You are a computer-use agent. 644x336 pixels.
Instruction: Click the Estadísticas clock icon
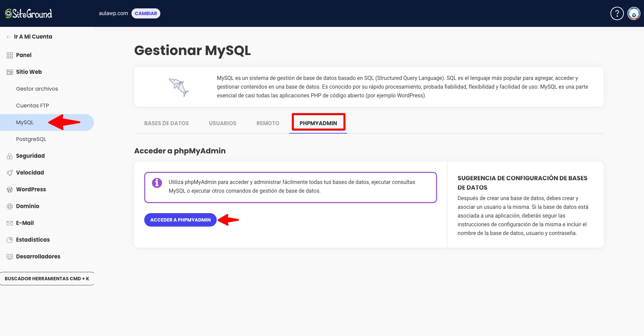click(x=9, y=240)
